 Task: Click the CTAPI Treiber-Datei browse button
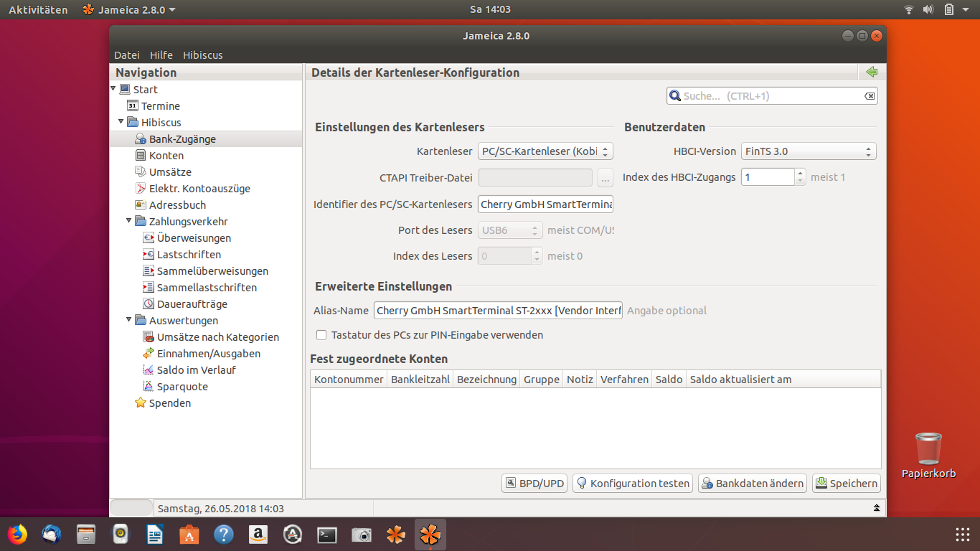click(605, 177)
